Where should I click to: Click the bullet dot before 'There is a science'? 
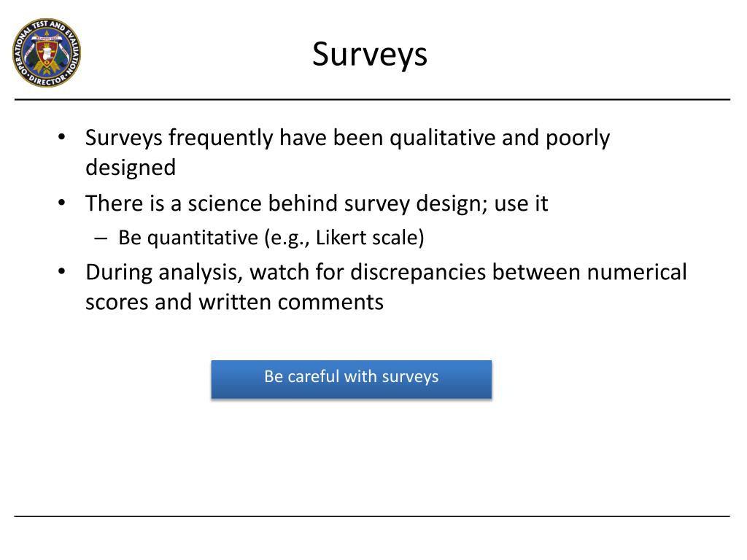click(61, 203)
